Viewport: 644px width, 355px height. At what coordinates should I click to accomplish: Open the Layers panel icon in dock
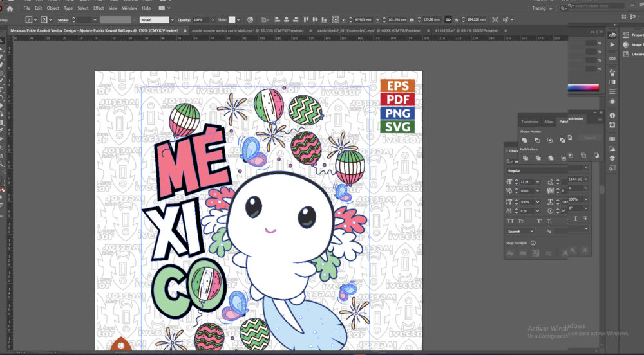pyautogui.click(x=612, y=158)
